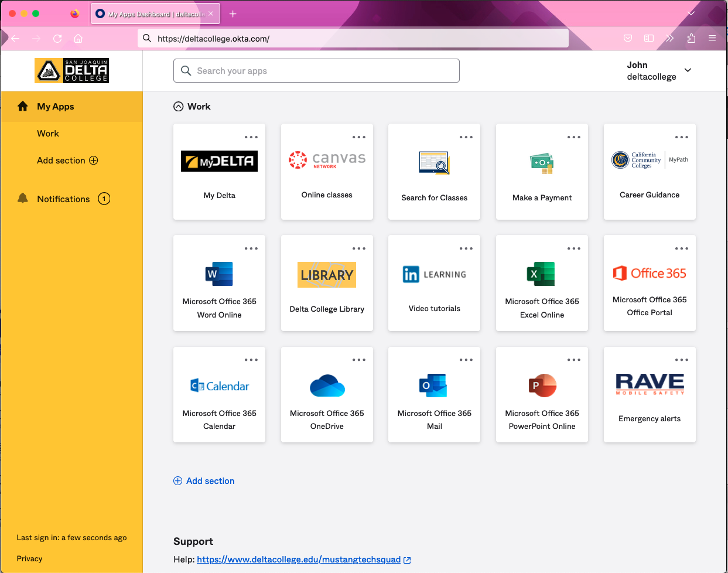Select Work in the sidebar
The width and height of the screenshot is (728, 573).
tap(48, 133)
